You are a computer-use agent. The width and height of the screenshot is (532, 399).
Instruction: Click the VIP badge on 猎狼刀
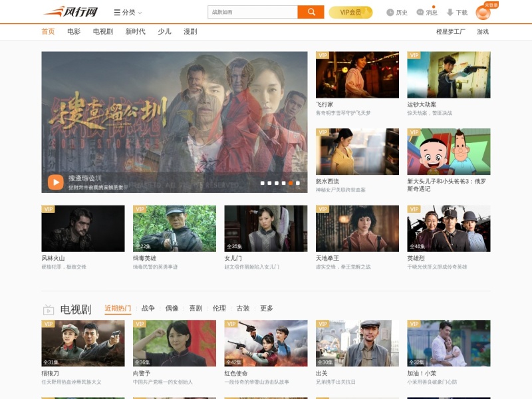(x=48, y=324)
